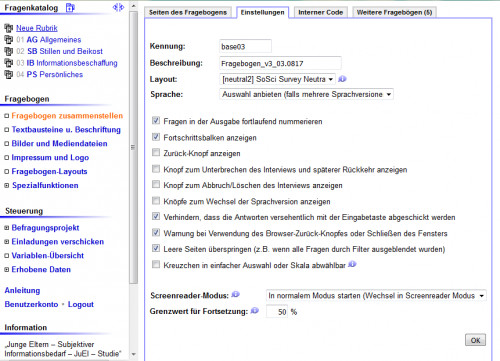This screenshot has width=500, height=361.
Task: Open Weitere Fragebögen (5) tab
Action: pyautogui.click(x=394, y=12)
